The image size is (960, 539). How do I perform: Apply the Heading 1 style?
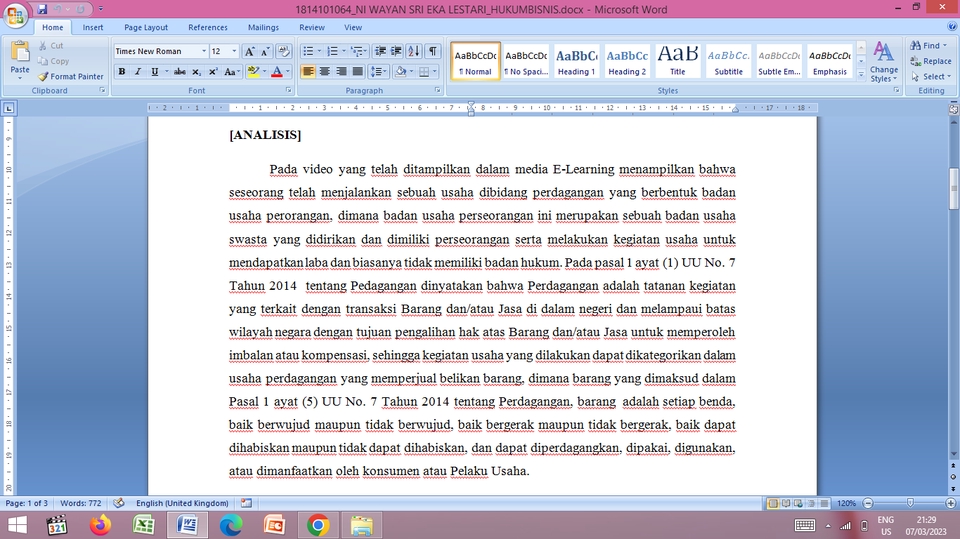(x=576, y=61)
